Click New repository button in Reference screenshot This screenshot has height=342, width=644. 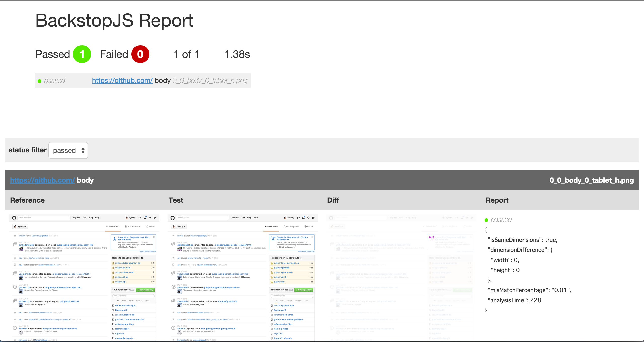pos(145,290)
